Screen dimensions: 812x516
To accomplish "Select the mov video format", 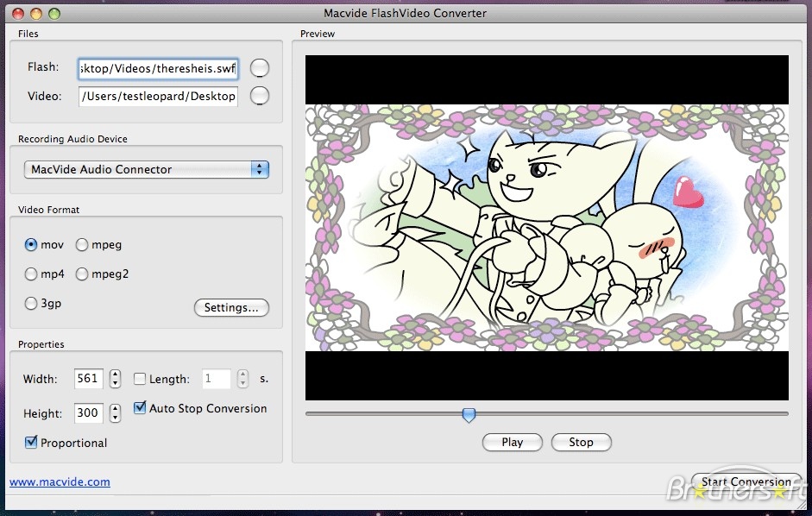I will tap(30, 244).
